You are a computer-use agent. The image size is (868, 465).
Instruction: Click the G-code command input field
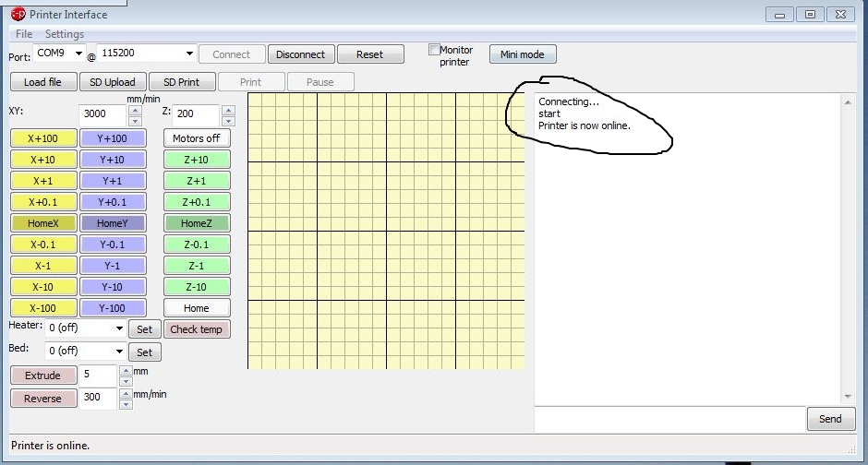[669, 419]
